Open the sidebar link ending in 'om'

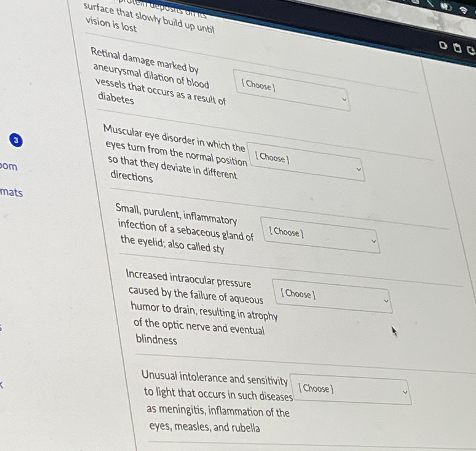click(x=9, y=166)
